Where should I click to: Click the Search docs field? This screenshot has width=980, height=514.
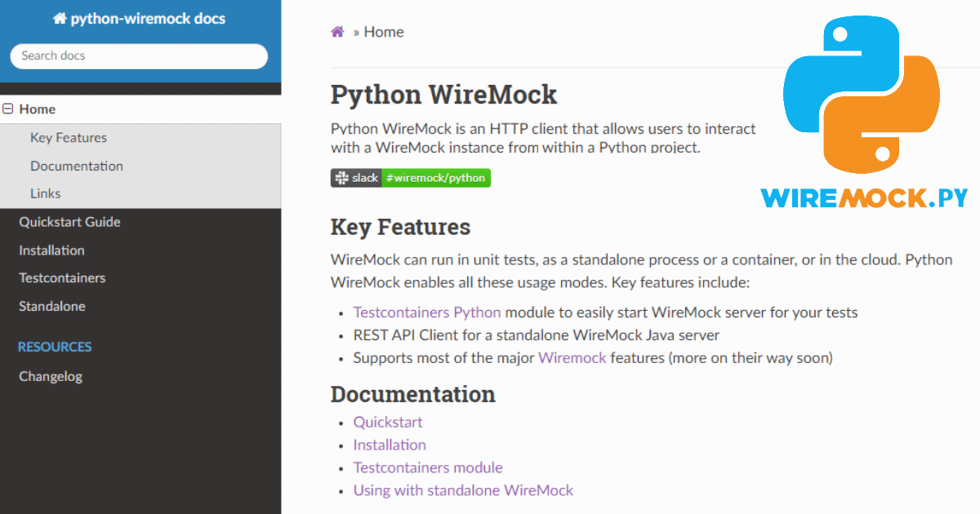click(x=139, y=55)
